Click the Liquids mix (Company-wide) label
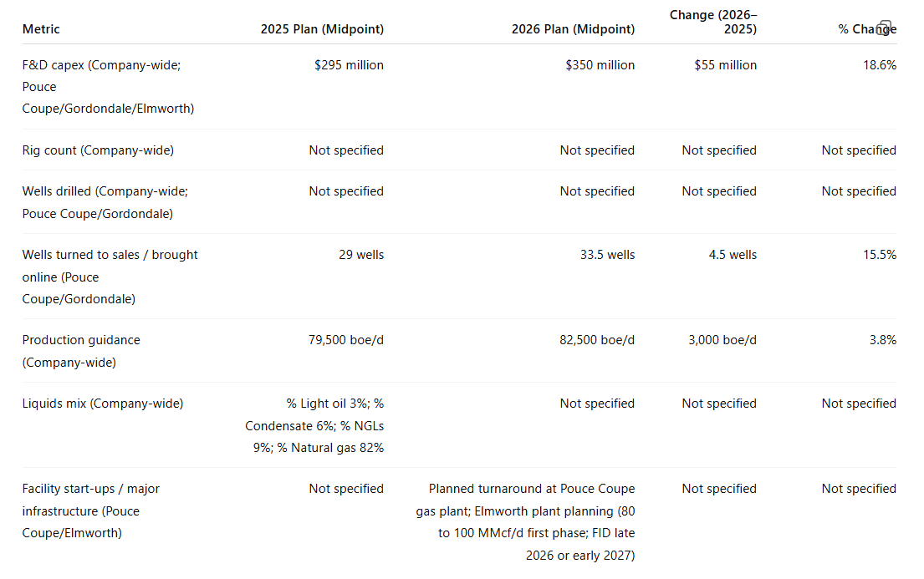This screenshot has width=924, height=579. pyautogui.click(x=103, y=404)
